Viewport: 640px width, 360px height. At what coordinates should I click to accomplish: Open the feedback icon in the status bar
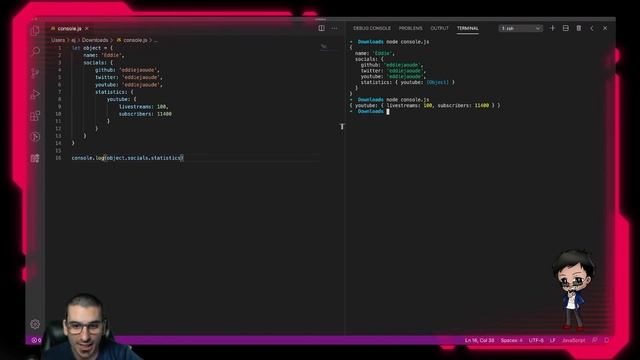[x=595, y=340]
